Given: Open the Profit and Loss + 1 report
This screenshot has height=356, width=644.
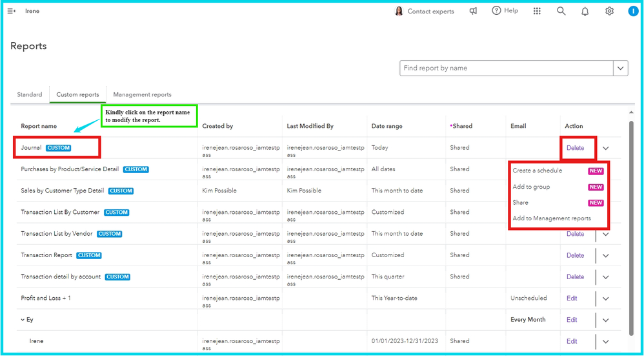Looking at the screenshot, I should [x=46, y=298].
